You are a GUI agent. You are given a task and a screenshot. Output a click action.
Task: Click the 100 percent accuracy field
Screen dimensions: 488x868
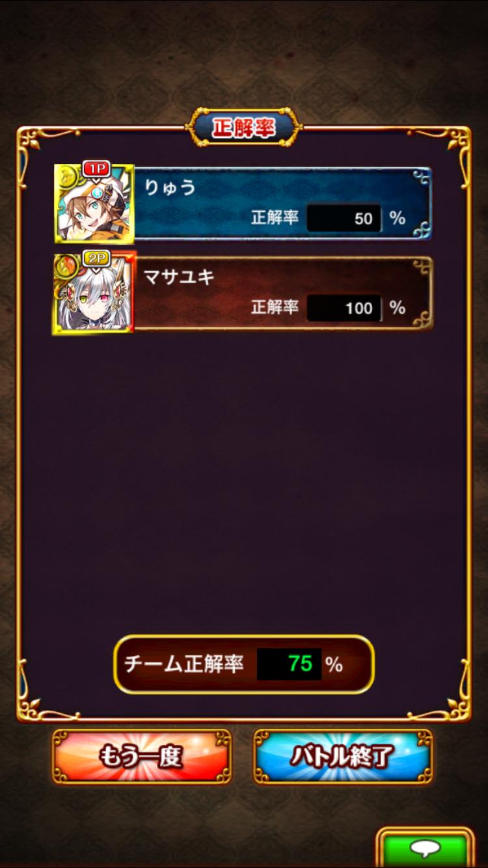pos(344,308)
